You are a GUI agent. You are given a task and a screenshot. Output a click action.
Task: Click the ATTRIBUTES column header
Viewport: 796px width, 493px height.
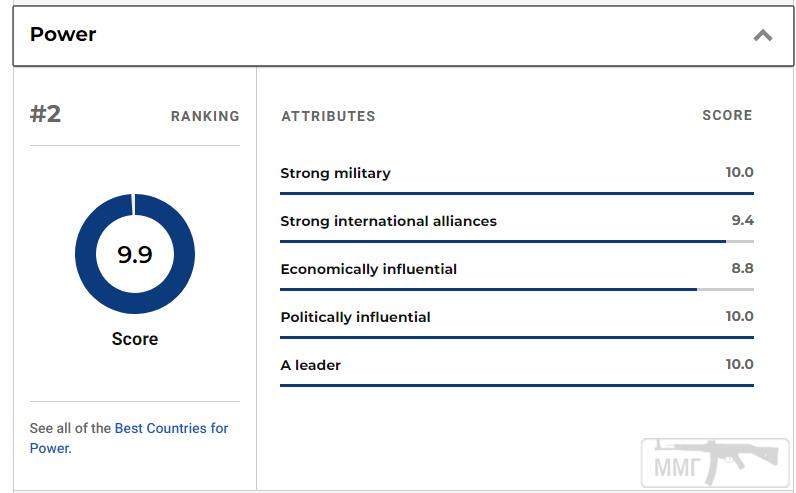[328, 116]
